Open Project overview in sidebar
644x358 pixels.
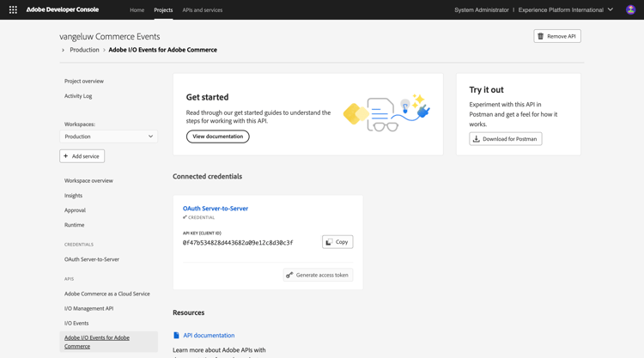[84, 82]
